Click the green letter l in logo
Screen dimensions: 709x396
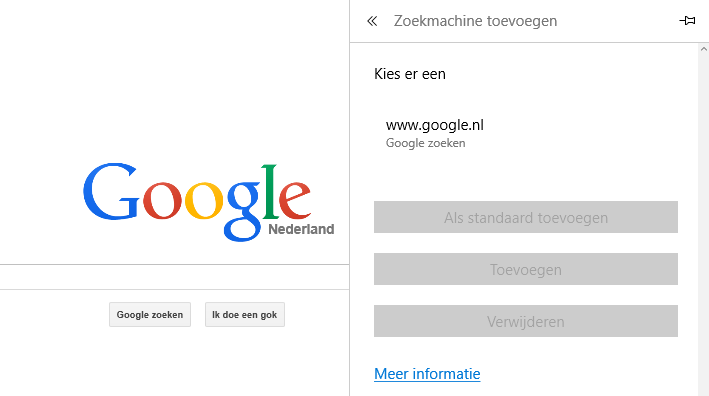click(x=270, y=192)
